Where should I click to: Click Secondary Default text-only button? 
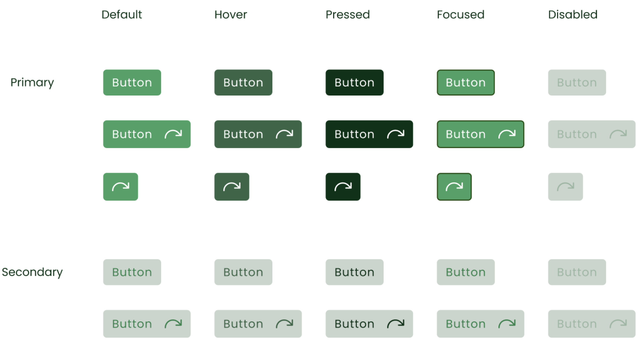tap(133, 272)
